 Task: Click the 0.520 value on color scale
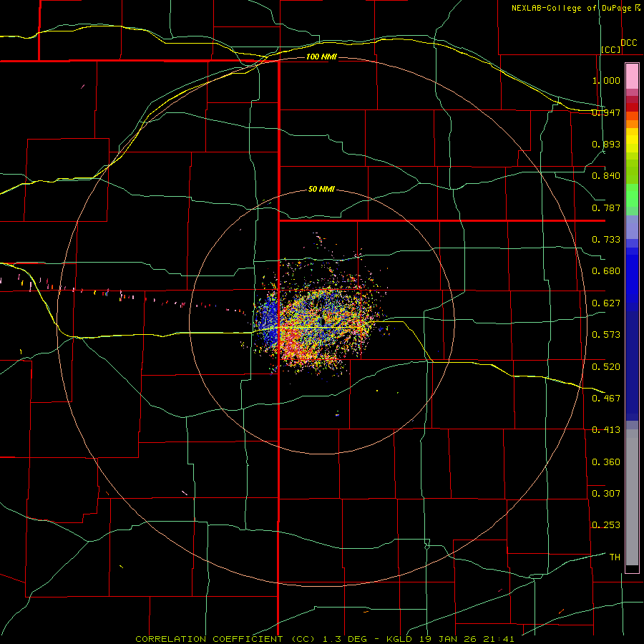click(606, 366)
